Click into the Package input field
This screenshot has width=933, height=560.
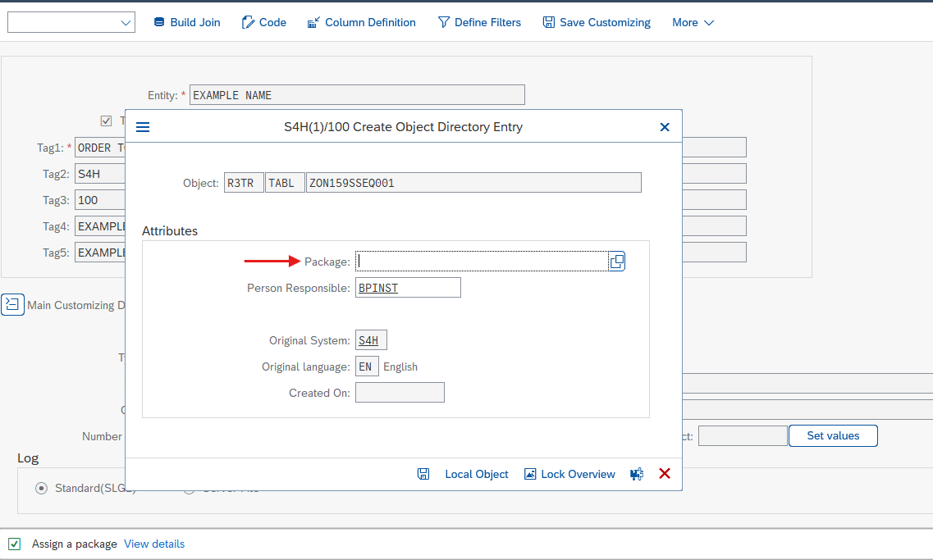pos(482,262)
